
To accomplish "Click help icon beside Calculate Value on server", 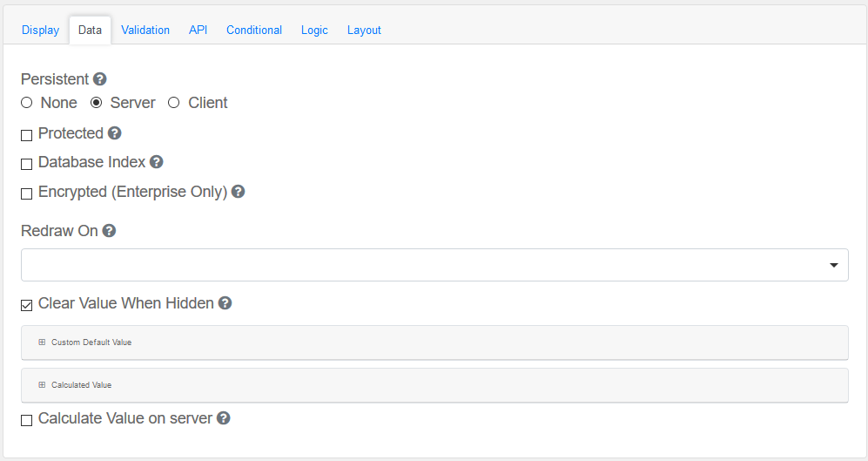I will (x=224, y=418).
